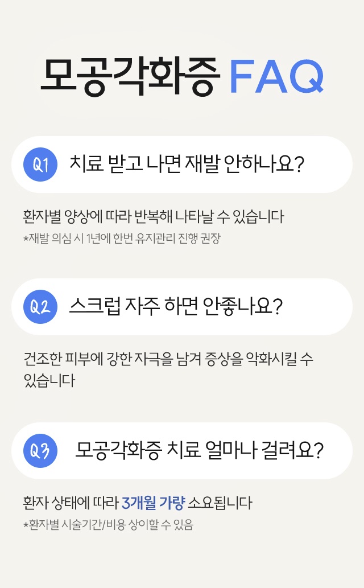The image size is (364, 588).
Task: Click the Q1 blue circle icon
Action: [40, 165]
